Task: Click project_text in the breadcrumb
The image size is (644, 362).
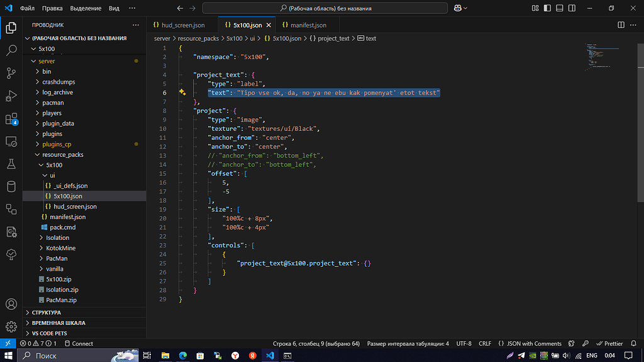Action: 333,38
